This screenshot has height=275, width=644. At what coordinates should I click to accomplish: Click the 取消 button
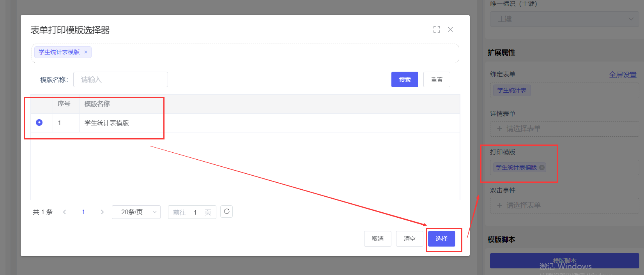click(377, 239)
